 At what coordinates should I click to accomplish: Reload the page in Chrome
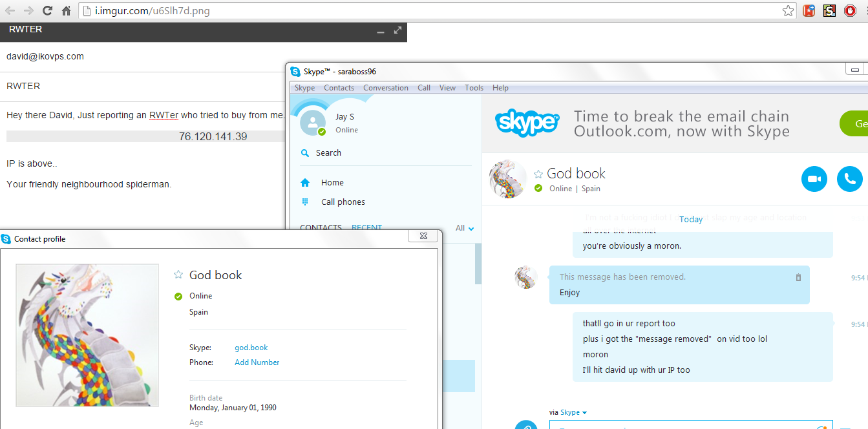point(47,10)
